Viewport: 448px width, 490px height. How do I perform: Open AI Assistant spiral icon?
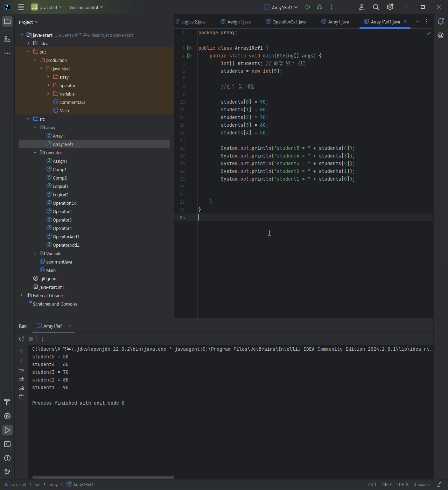(x=441, y=35)
